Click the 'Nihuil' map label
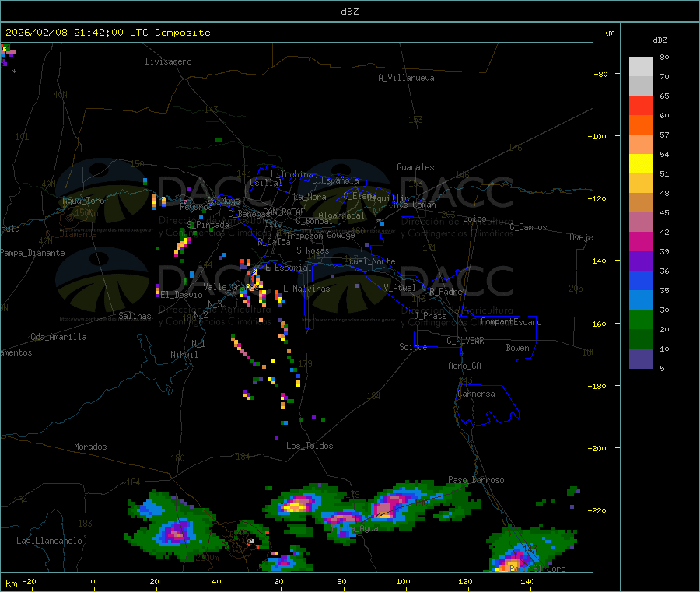 click(x=184, y=355)
